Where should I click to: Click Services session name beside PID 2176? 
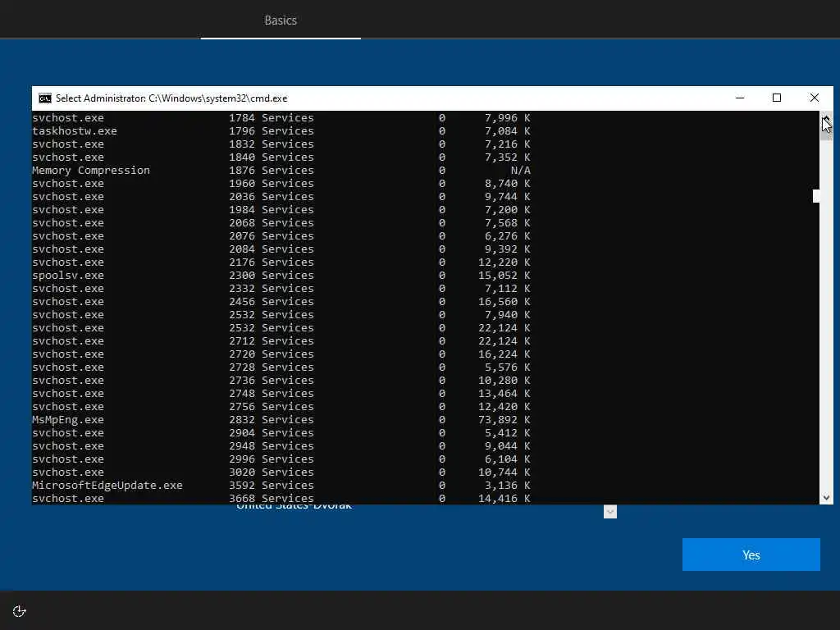(288, 262)
